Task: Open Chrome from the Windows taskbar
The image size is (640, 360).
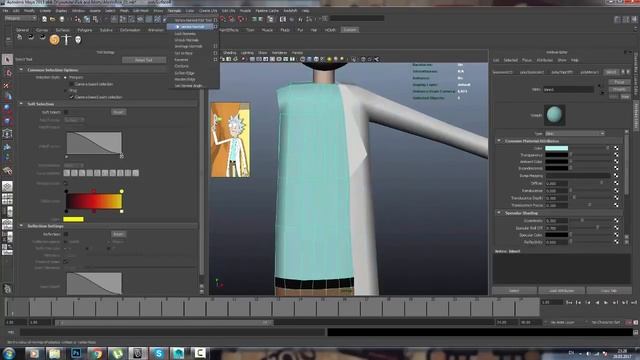Action: pyautogui.click(x=97, y=353)
